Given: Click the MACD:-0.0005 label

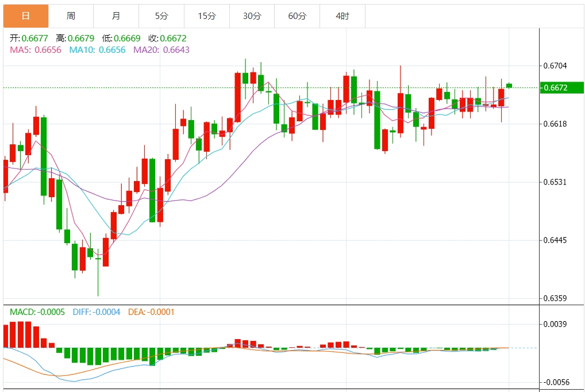Looking at the screenshot, I should click(x=37, y=312).
